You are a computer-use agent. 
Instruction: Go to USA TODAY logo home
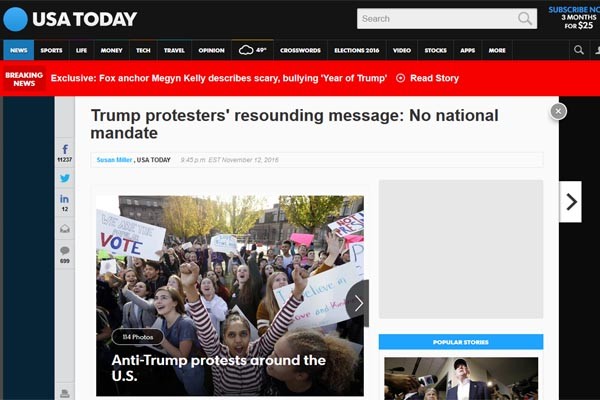[70, 19]
